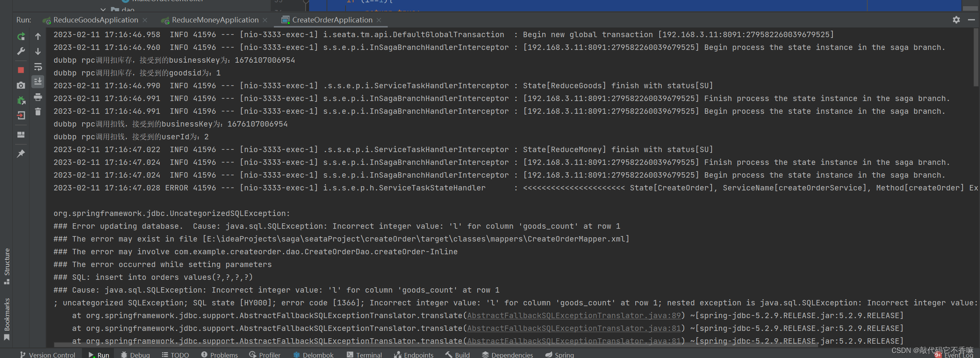Open the Restore Layout icon in Run sidebar

pos(21,135)
